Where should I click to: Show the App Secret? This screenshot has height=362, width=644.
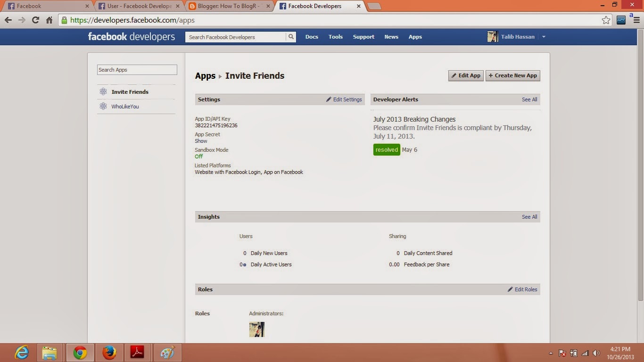pos(201,141)
